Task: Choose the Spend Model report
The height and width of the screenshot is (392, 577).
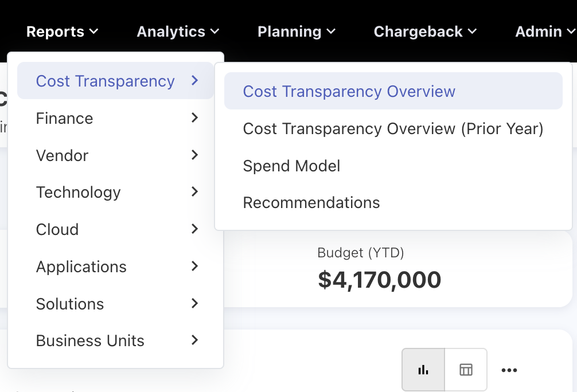Action: [x=291, y=166]
